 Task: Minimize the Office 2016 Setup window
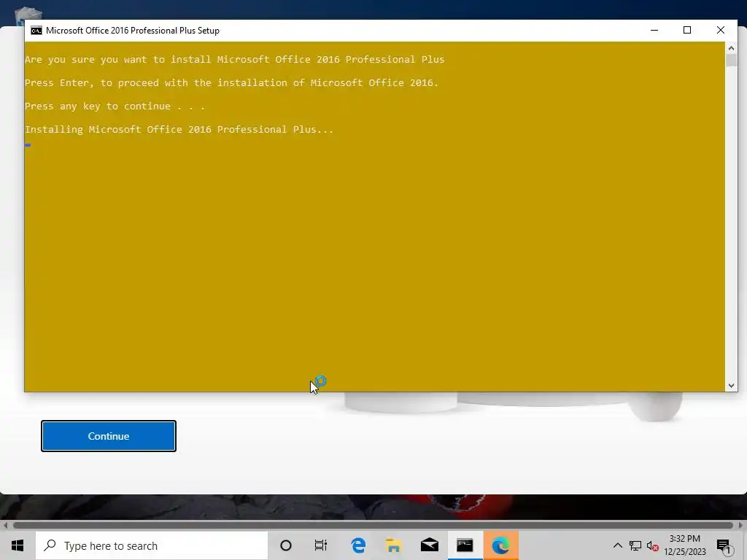click(654, 30)
